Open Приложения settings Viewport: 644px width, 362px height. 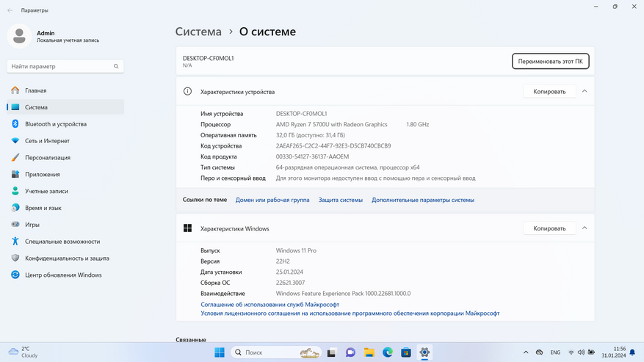[x=65, y=174]
